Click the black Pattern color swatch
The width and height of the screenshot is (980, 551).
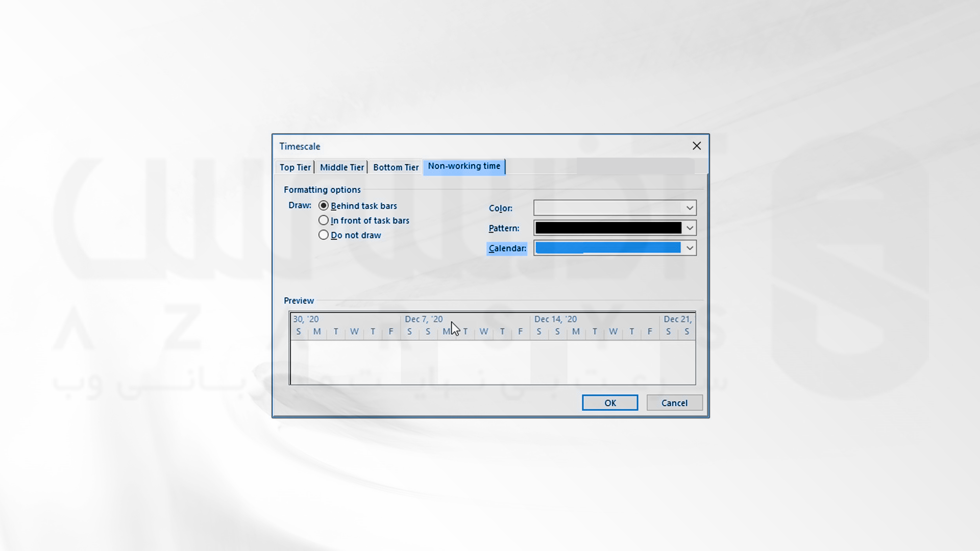609,228
